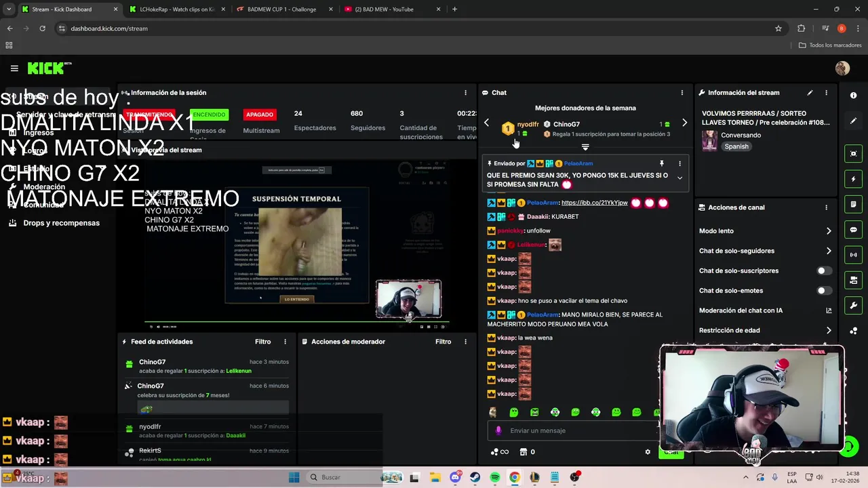Click the Spanish language tag
This screenshot has width=868, height=488.
[736, 146]
